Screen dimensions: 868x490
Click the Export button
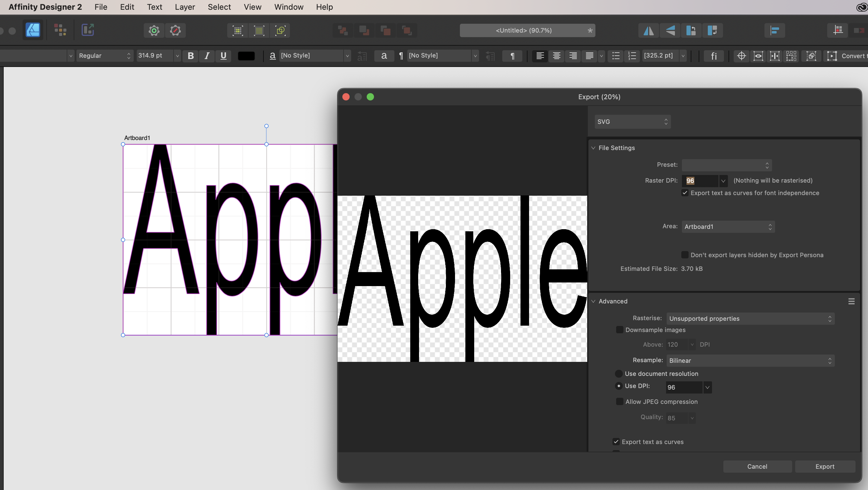click(825, 467)
